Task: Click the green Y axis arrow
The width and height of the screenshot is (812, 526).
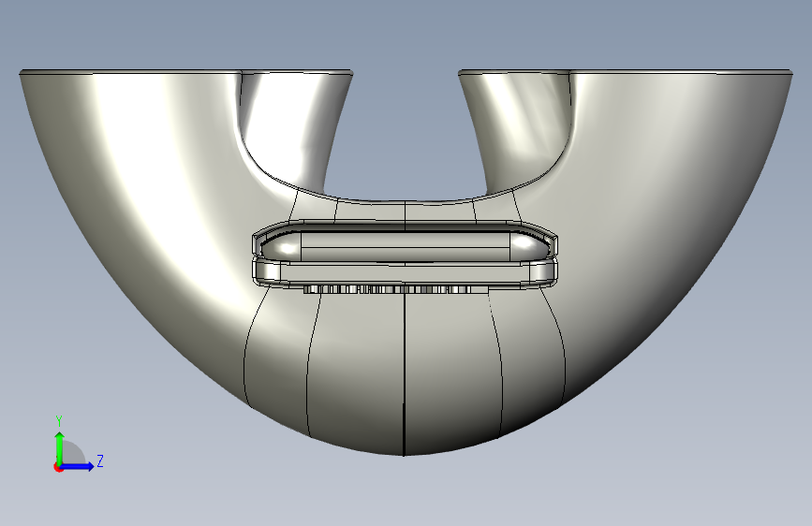Action: (59, 447)
